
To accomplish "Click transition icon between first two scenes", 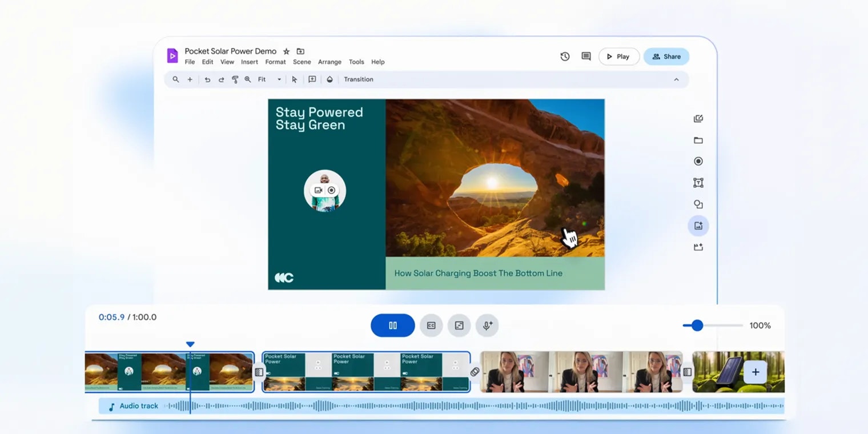I will (x=259, y=372).
